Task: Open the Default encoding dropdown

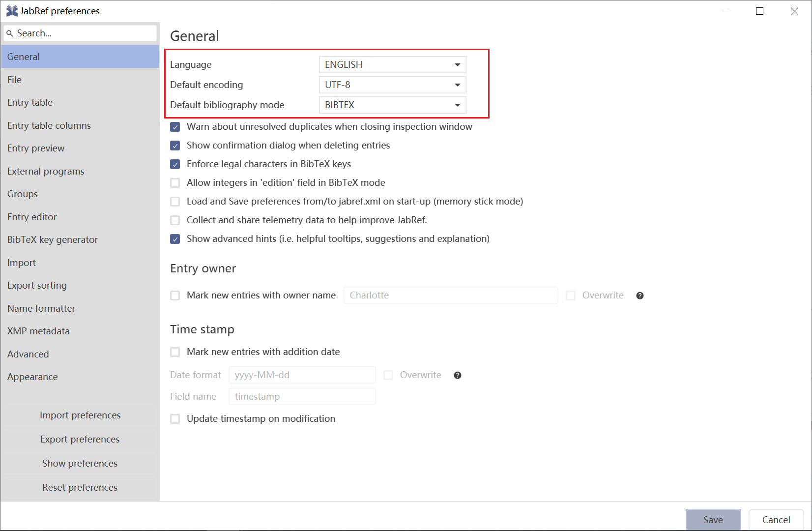Action: pos(392,85)
